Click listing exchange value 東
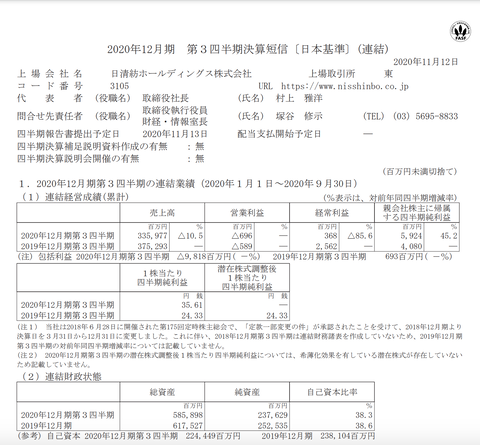The width and height of the screenshot is (480, 445). point(388,74)
